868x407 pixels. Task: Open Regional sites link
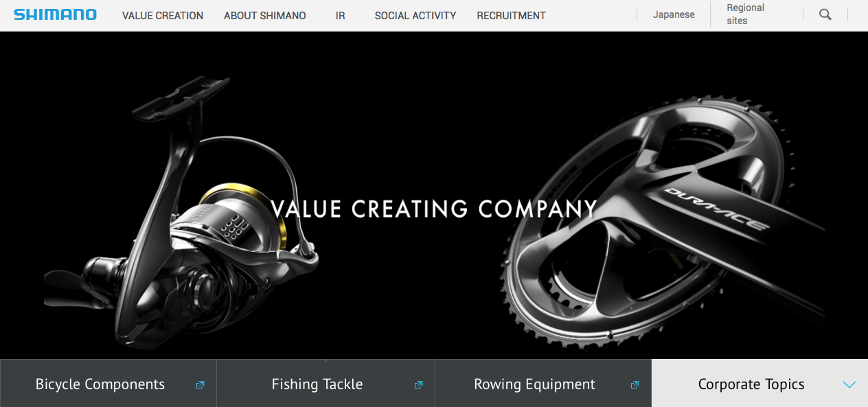[x=746, y=14]
